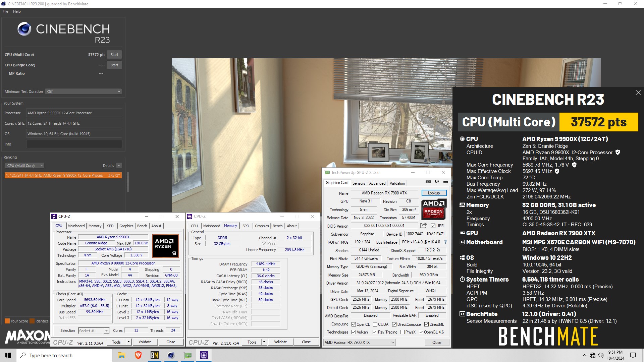Close the BenchMate result overlay
Viewport: 644px width, 362px height.
click(638, 93)
